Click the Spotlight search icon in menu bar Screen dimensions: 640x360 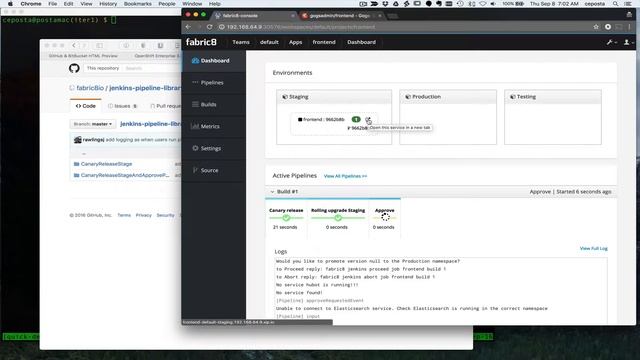click(x=615, y=4)
